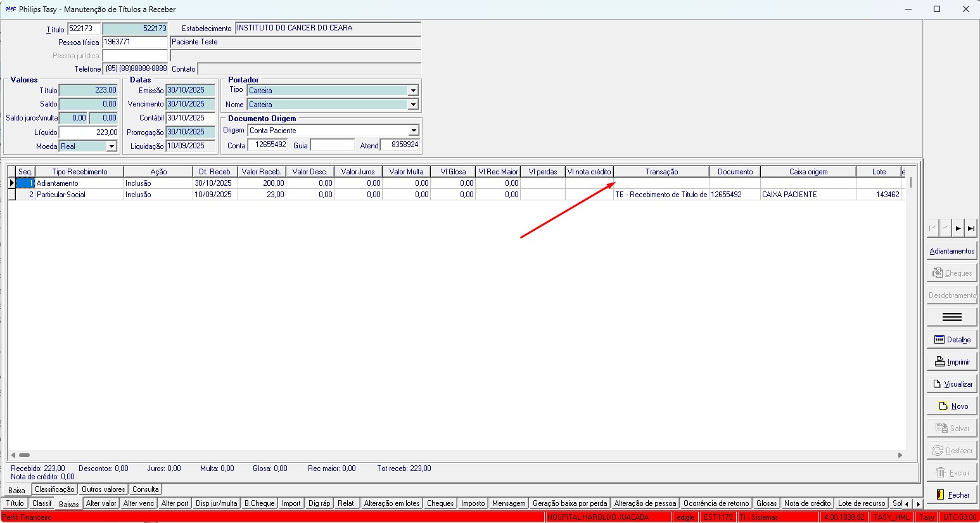Click the Adiantamentos button

pos(951,251)
